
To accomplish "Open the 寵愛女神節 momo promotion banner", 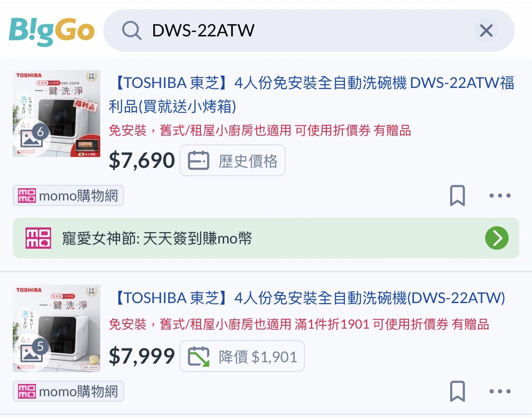I will [x=266, y=238].
